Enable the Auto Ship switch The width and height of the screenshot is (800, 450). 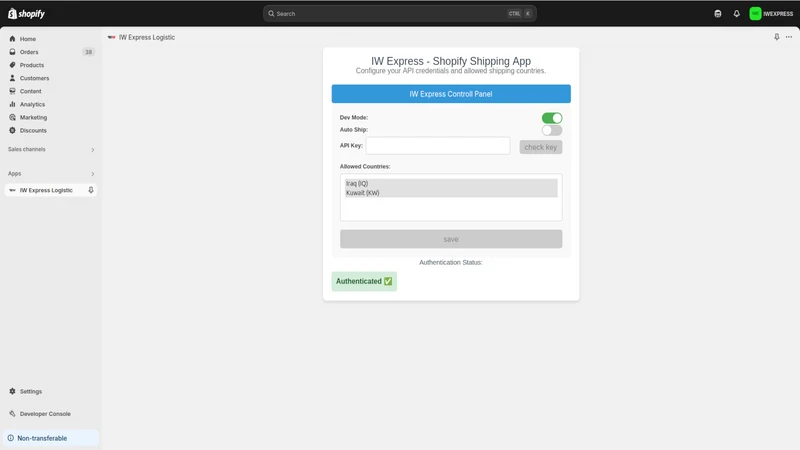tap(552, 130)
